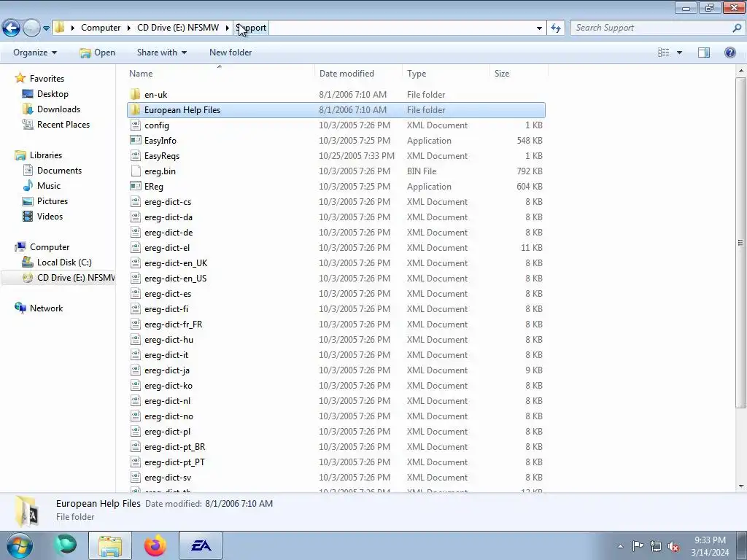
Task: Go back using the Back arrow button
Action: coord(12,28)
